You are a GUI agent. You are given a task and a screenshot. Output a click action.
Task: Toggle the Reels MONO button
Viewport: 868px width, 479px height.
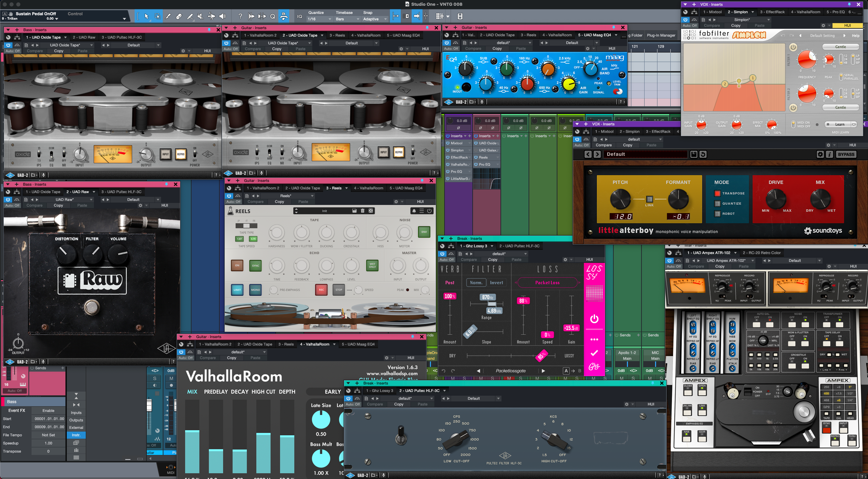[255, 290]
